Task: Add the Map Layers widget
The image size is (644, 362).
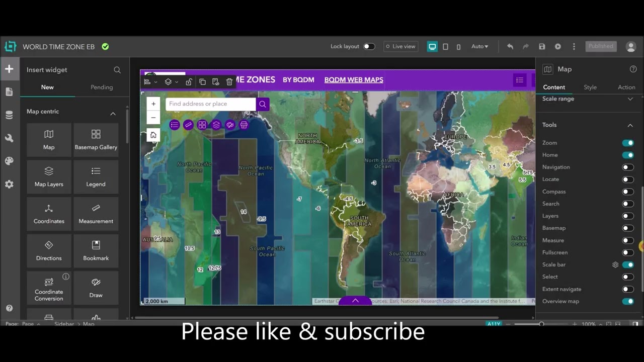Action: point(49,177)
